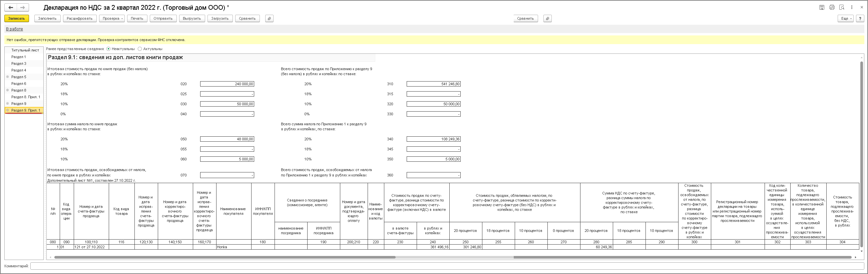Expand the Раздел 9. Прил. 1 node

(8, 110)
